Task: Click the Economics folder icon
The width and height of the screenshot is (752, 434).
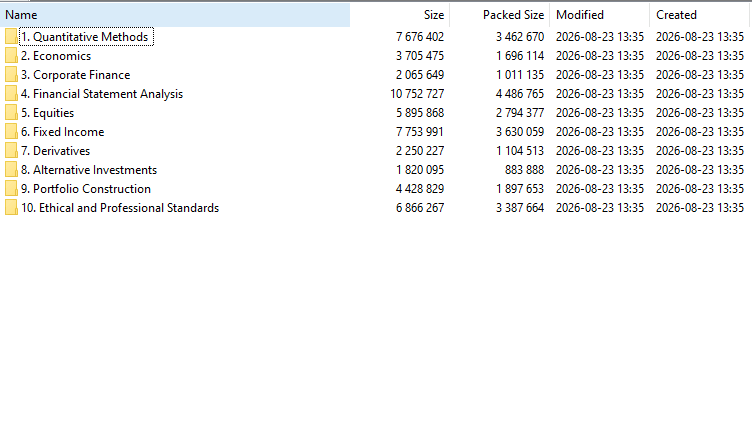Action: point(11,56)
